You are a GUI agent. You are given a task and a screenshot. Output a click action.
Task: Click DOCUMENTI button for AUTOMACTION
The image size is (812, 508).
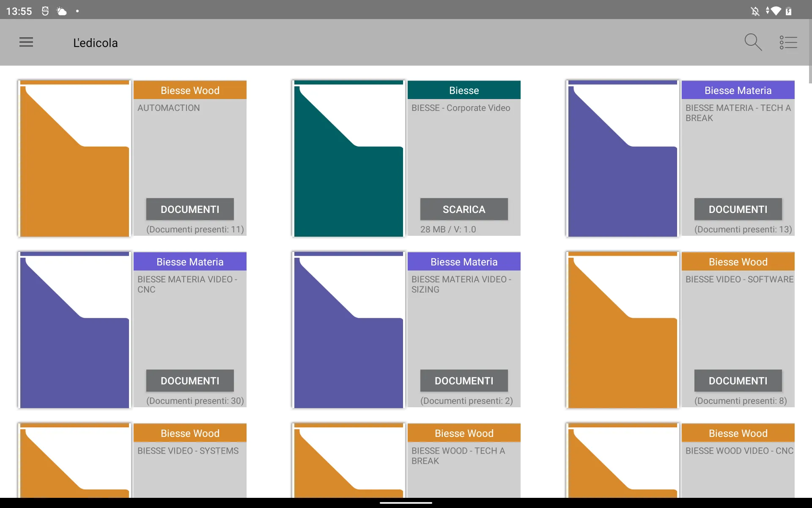(x=190, y=209)
